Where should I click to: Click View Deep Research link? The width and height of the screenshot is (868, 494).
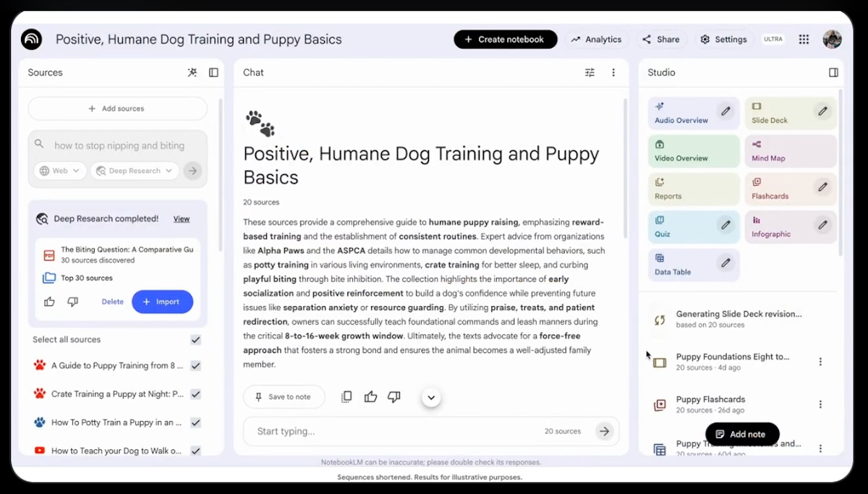click(182, 218)
